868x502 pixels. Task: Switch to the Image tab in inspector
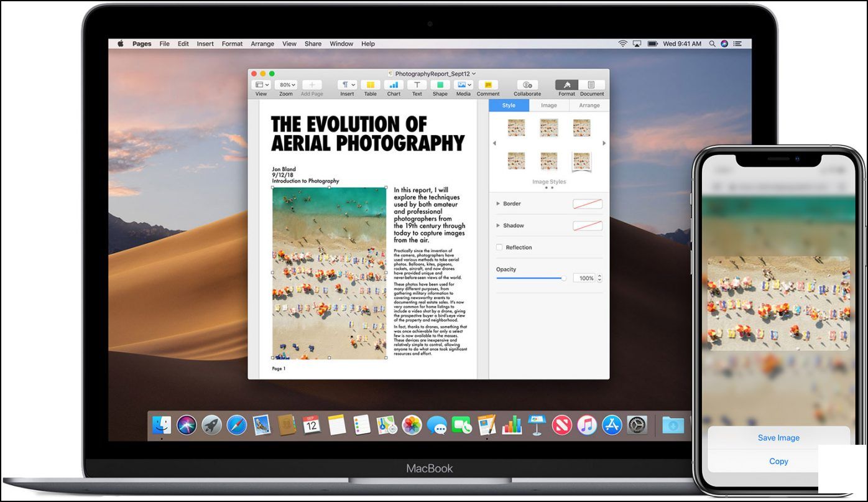[x=549, y=105]
